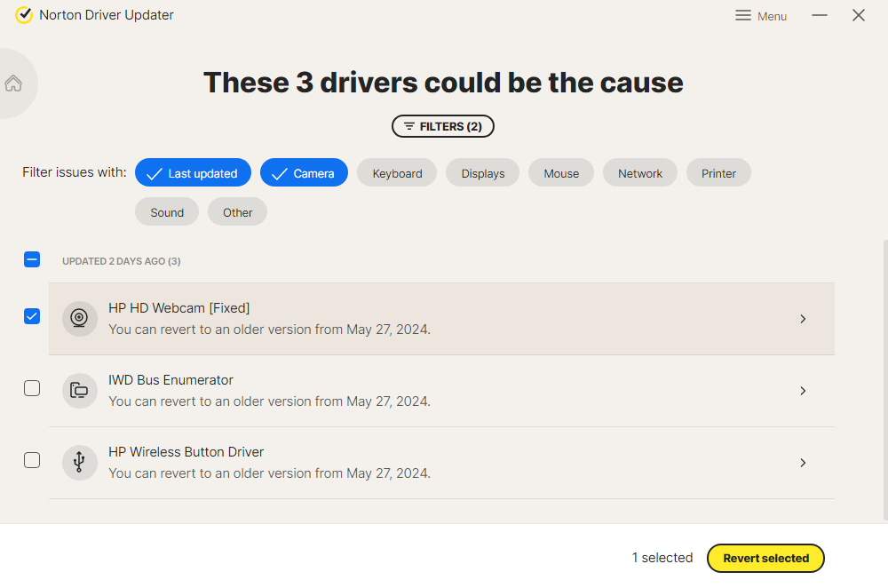
Task: Click the 'UPDATED 2 DAYS AGO (3)' group header
Action: coord(121,261)
